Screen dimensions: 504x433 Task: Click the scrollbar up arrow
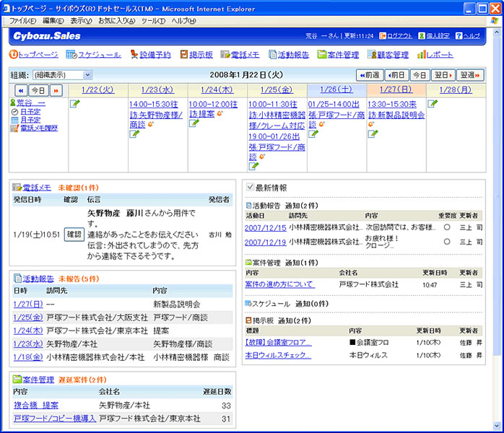[497, 32]
